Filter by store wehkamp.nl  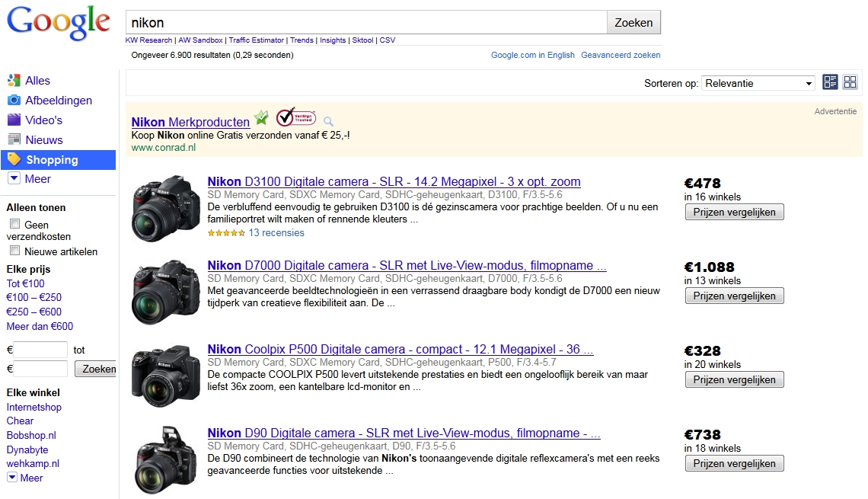33,463
